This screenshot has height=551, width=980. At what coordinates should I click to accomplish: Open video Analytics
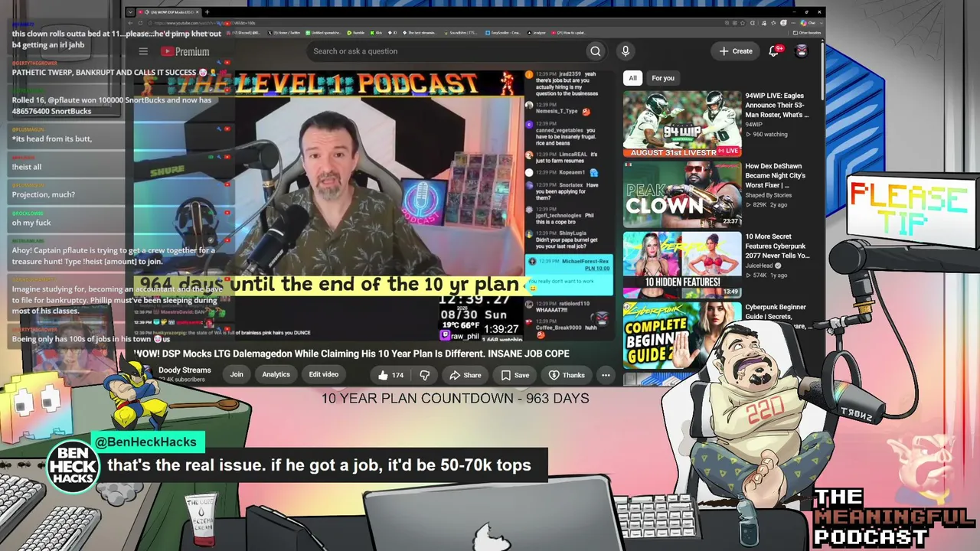(276, 375)
